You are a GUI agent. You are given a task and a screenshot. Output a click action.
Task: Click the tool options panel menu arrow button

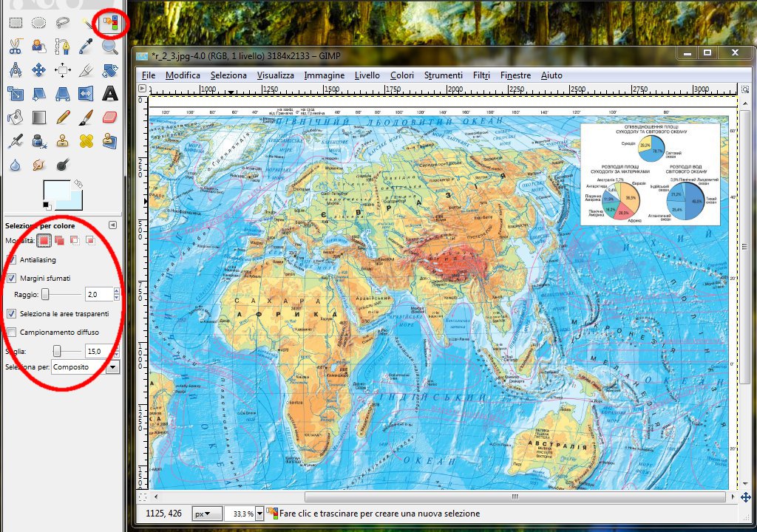click(x=112, y=225)
